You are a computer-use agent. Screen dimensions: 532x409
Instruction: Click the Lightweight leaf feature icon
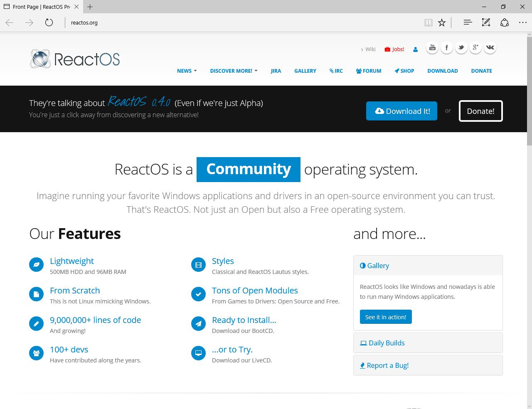click(36, 264)
